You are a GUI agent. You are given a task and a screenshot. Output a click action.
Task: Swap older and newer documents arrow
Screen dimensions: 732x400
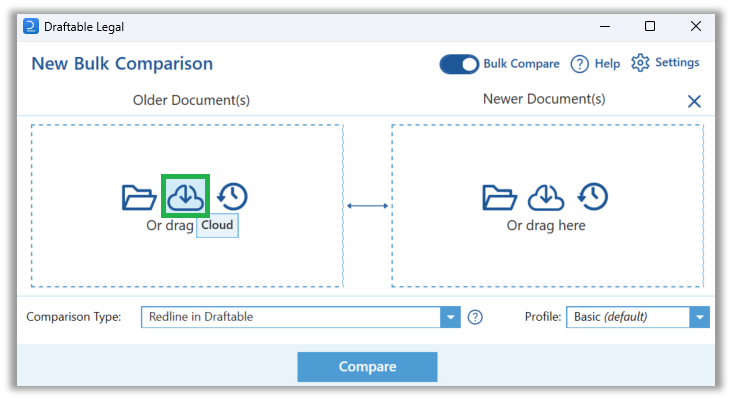[367, 206]
